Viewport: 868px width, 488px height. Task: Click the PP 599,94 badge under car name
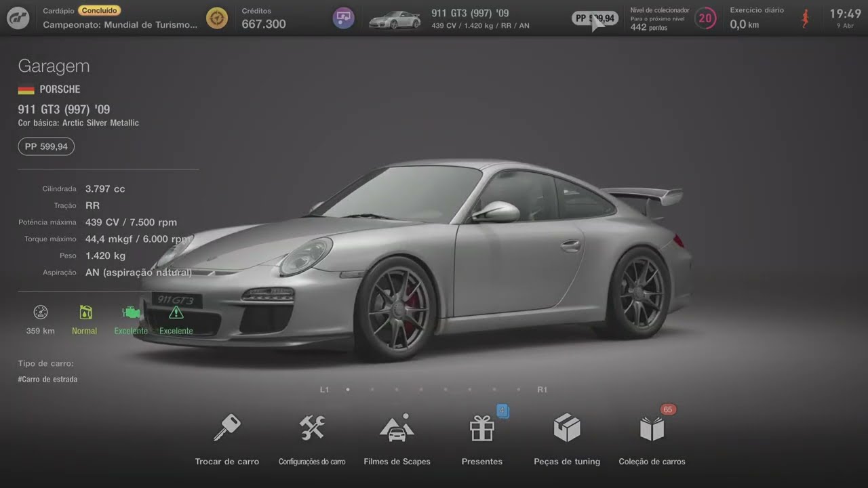(46, 146)
